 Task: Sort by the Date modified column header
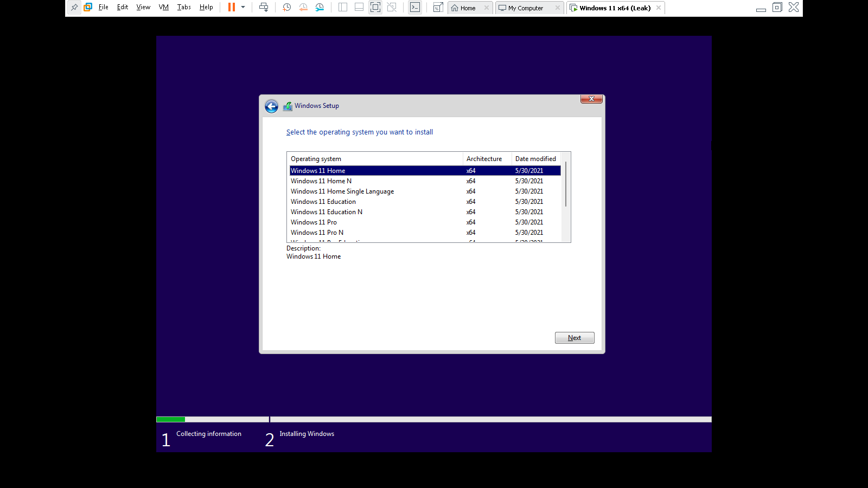535,159
